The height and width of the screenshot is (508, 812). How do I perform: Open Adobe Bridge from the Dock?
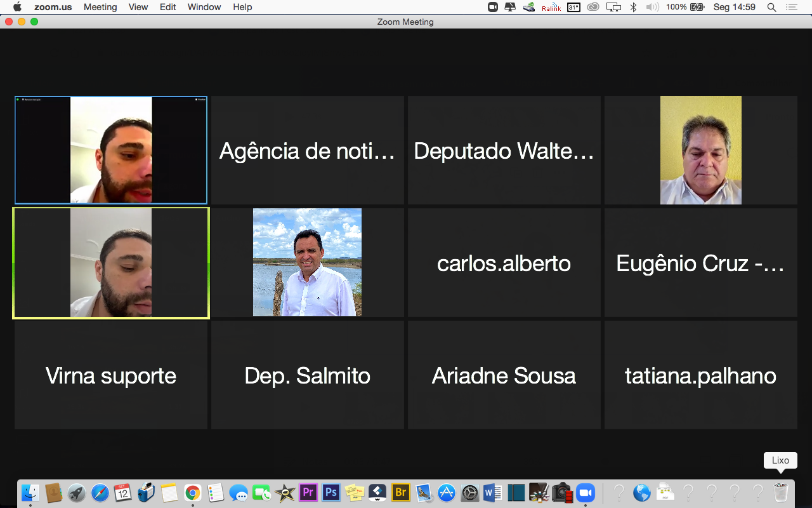point(400,492)
